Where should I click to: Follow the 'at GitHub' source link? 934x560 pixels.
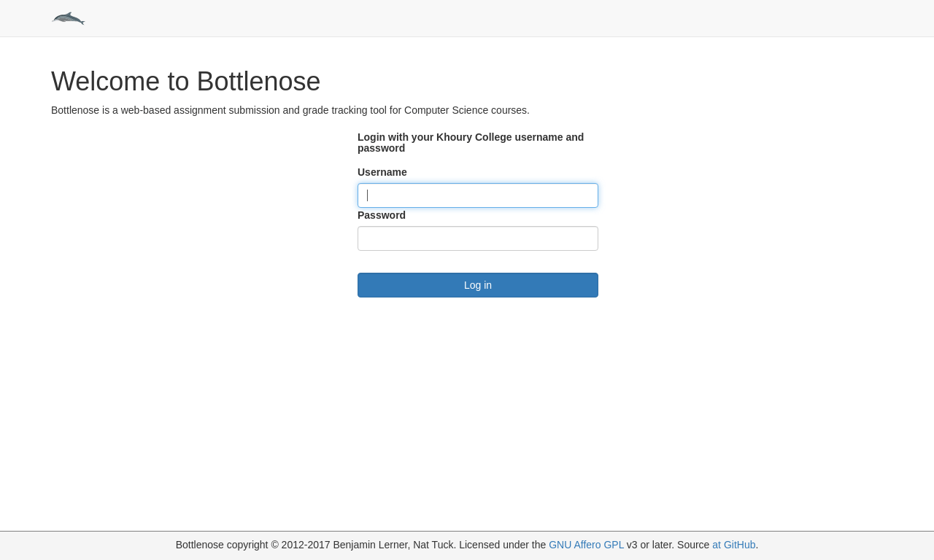point(733,545)
